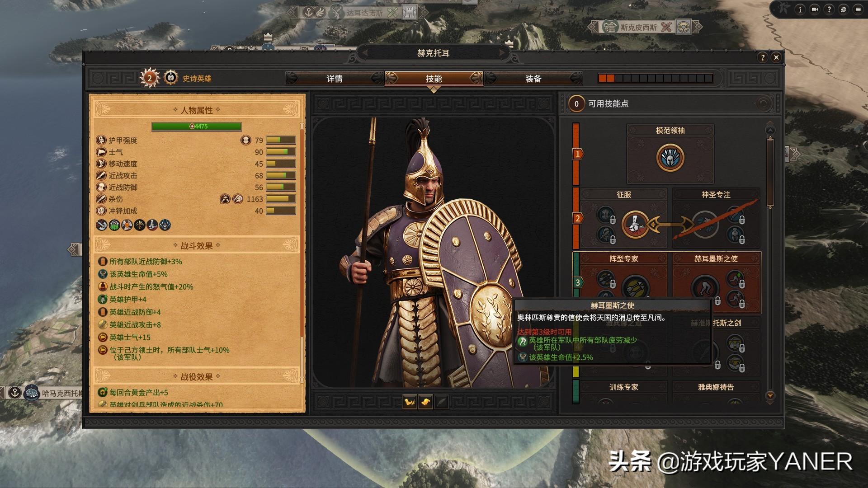Toggle second equipment slot below hero portrait
868x488 pixels.
425,402
